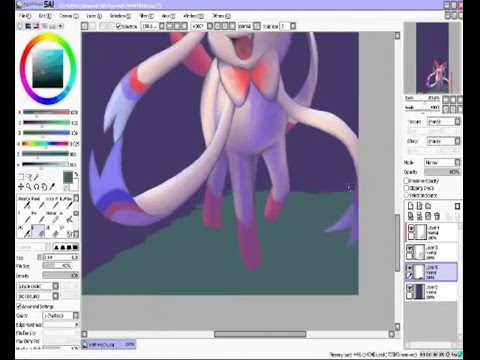Image resolution: width=480 pixels, height=360 pixels.
Task: Hide the top layer with eye icon
Action: (x=410, y=228)
